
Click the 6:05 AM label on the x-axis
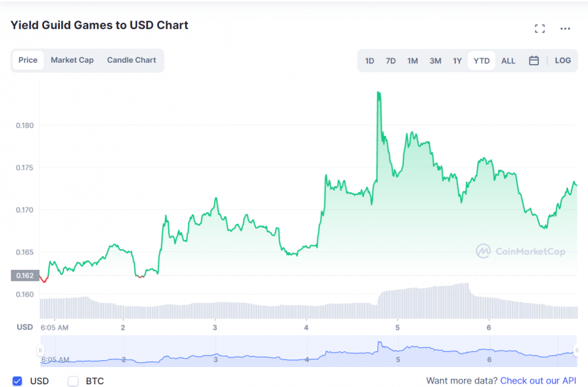(55, 328)
